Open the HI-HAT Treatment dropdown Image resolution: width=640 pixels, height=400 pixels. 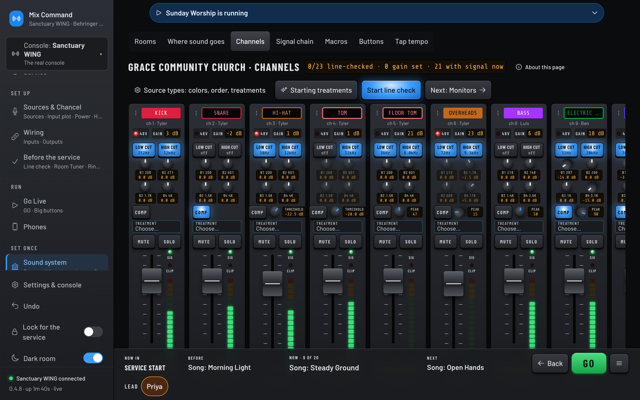coord(278,227)
